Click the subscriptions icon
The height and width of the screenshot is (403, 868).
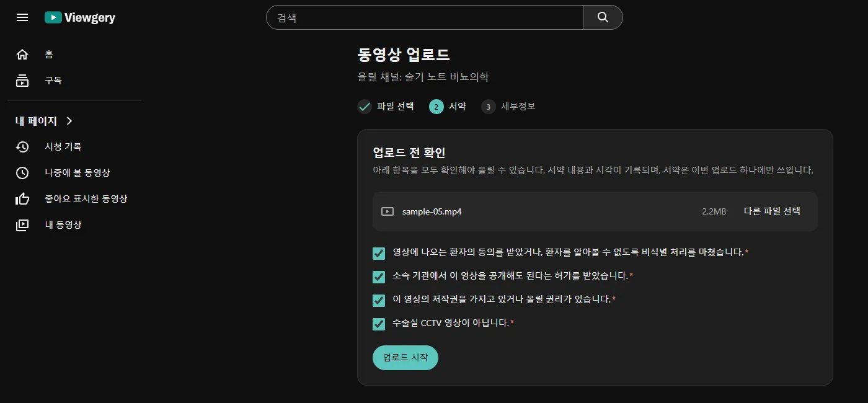pos(22,81)
